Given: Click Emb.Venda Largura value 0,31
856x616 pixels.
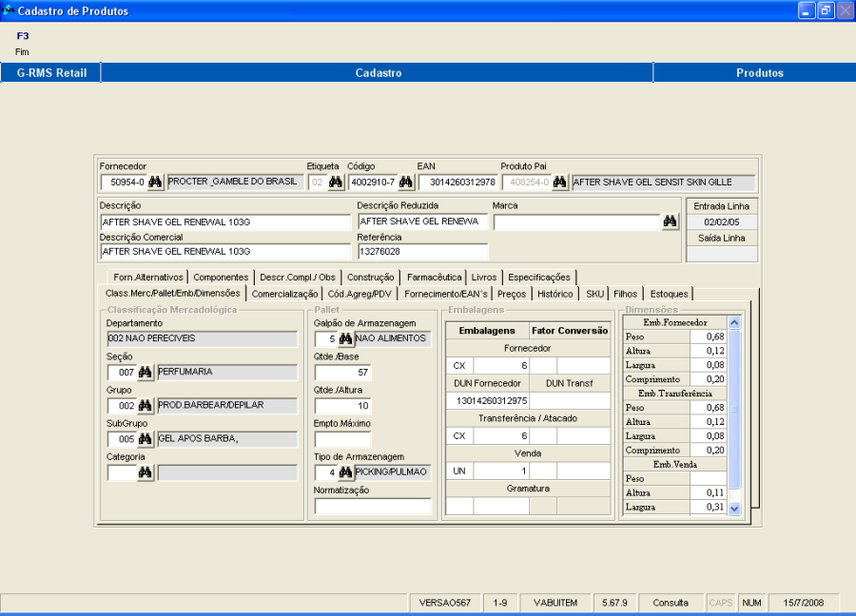Looking at the screenshot, I should 708,507.
